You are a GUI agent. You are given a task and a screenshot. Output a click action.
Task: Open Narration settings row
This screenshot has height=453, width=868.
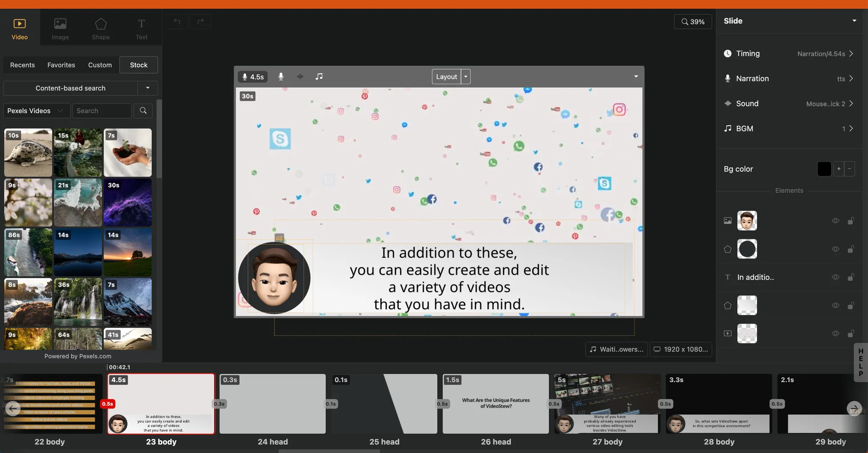(789, 78)
